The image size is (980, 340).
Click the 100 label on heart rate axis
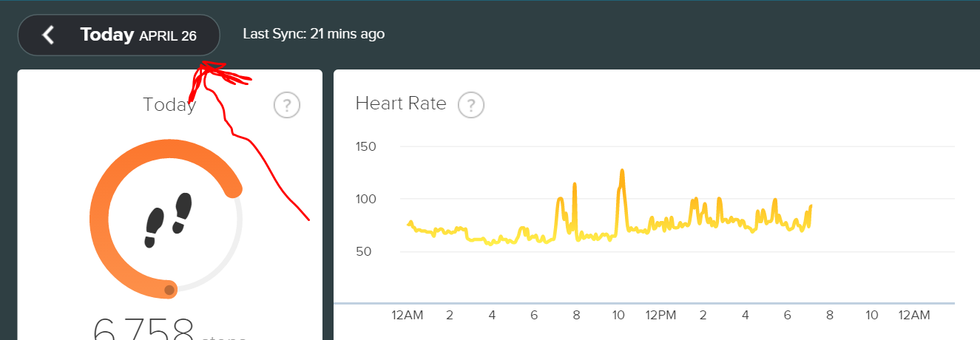tap(366, 199)
